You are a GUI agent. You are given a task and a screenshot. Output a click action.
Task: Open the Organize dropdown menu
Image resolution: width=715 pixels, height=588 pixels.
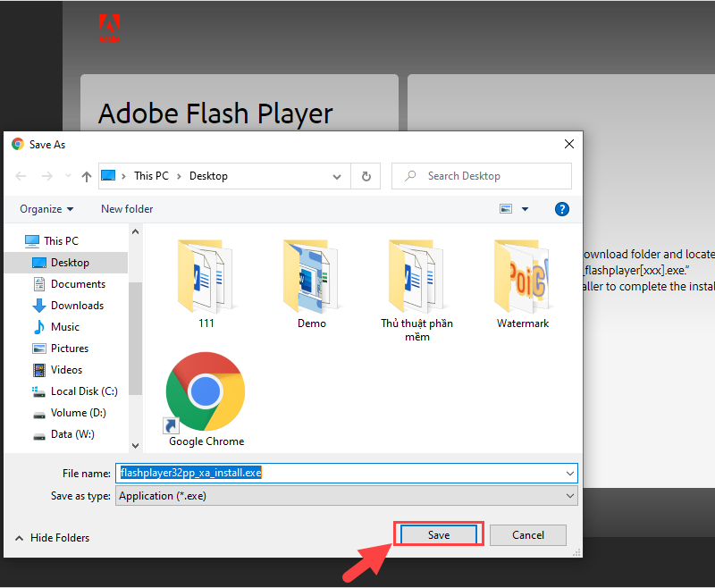pos(44,208)
